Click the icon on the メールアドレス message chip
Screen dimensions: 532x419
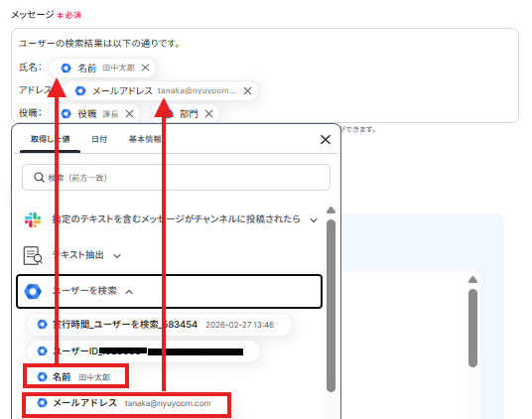(80, 91)
